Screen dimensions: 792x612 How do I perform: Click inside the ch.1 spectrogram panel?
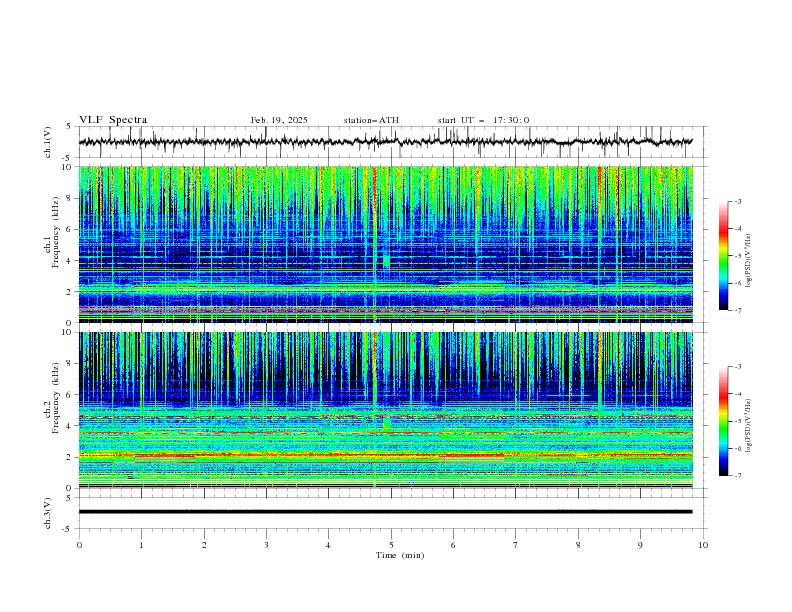pos(385,244)
